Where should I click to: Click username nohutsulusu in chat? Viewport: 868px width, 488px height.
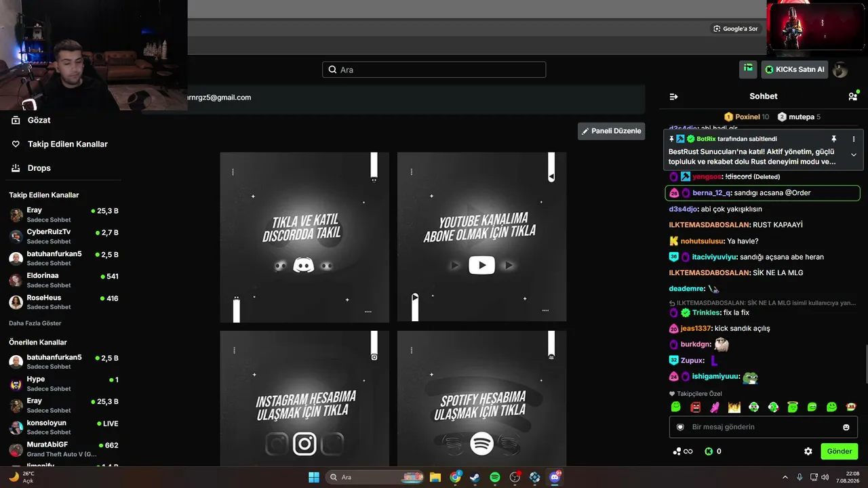(x=703, y=241)
